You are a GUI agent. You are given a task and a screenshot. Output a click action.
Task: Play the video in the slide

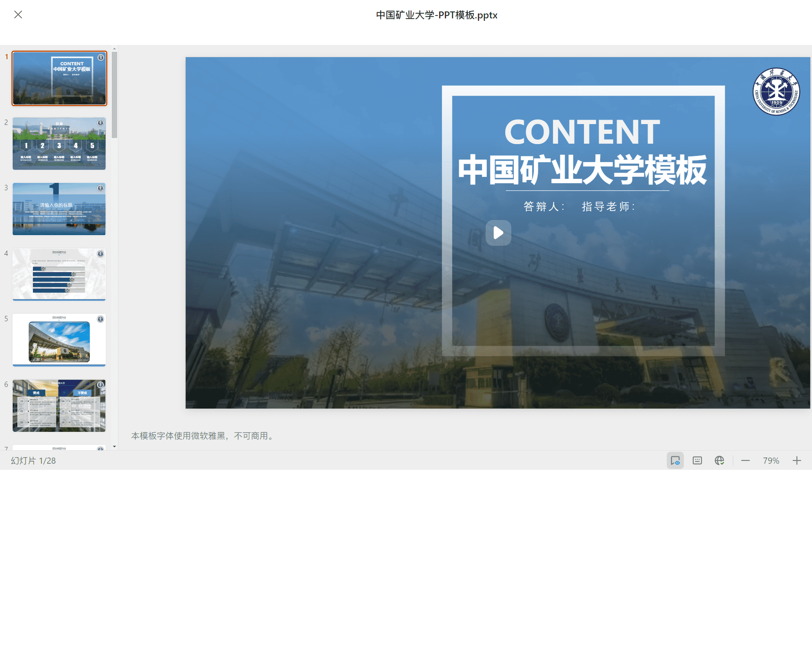tap(498, 233)
